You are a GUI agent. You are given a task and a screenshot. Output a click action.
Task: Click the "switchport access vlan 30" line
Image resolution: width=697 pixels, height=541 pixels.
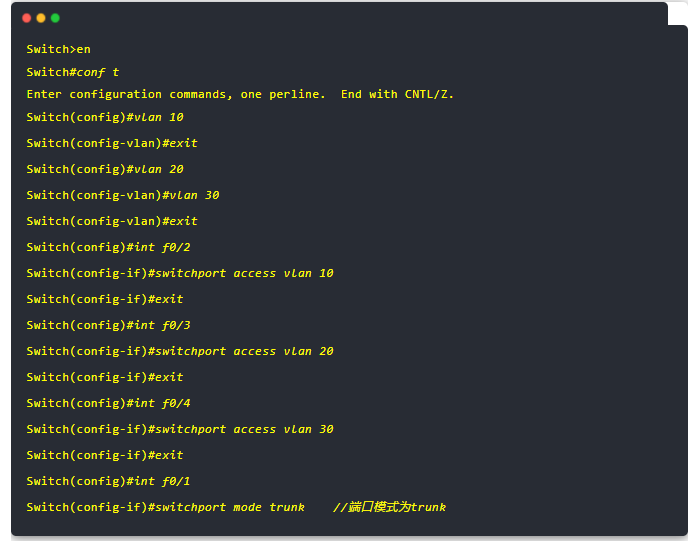point(180,429)
